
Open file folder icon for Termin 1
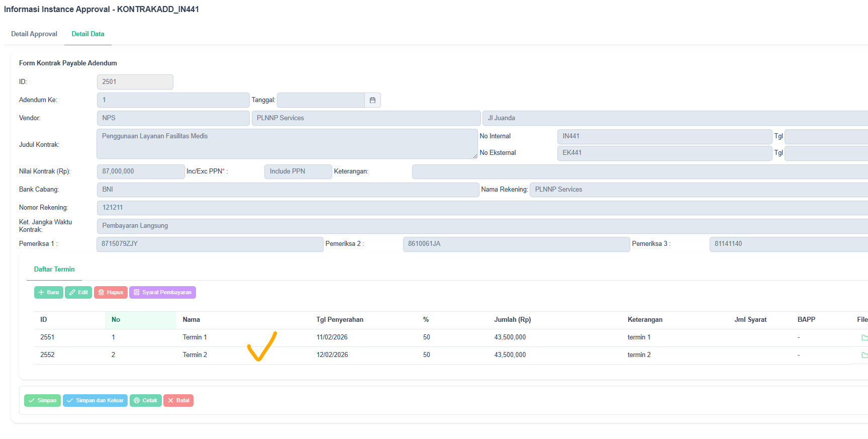coord(864,337)
